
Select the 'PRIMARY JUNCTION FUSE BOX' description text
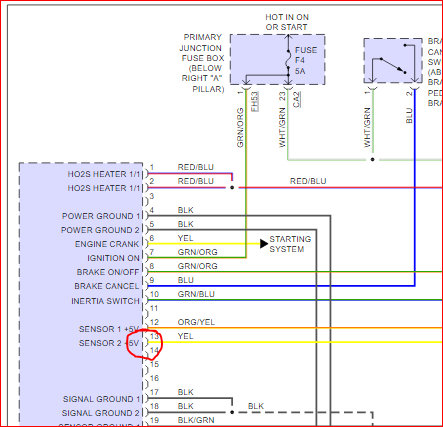[x=202, y=63]
